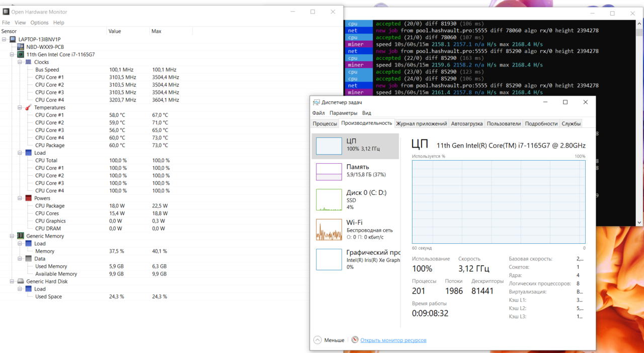Click the Sensor column header
The image size is (644, 353).
click(54, 31)
